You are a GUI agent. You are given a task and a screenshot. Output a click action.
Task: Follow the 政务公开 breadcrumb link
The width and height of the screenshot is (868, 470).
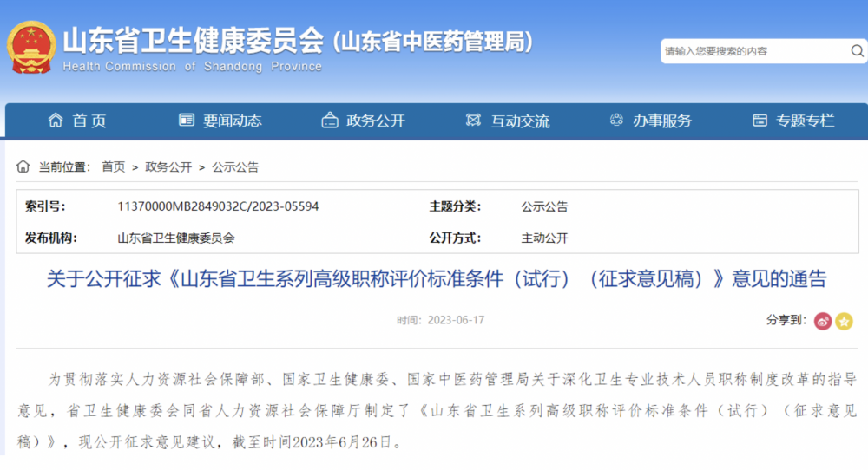[x=168, y=167]
